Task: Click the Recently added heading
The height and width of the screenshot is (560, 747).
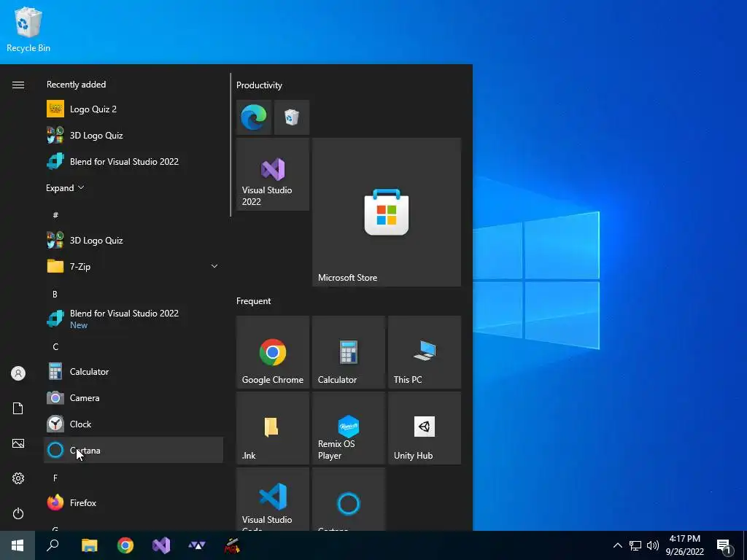Action: click(x=76, y=85)
